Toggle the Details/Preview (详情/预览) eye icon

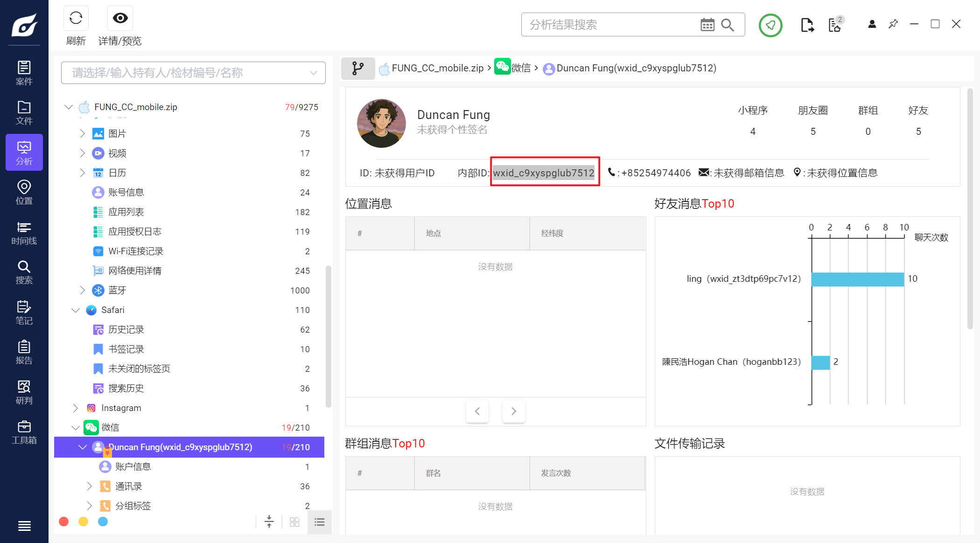point(120,18)
